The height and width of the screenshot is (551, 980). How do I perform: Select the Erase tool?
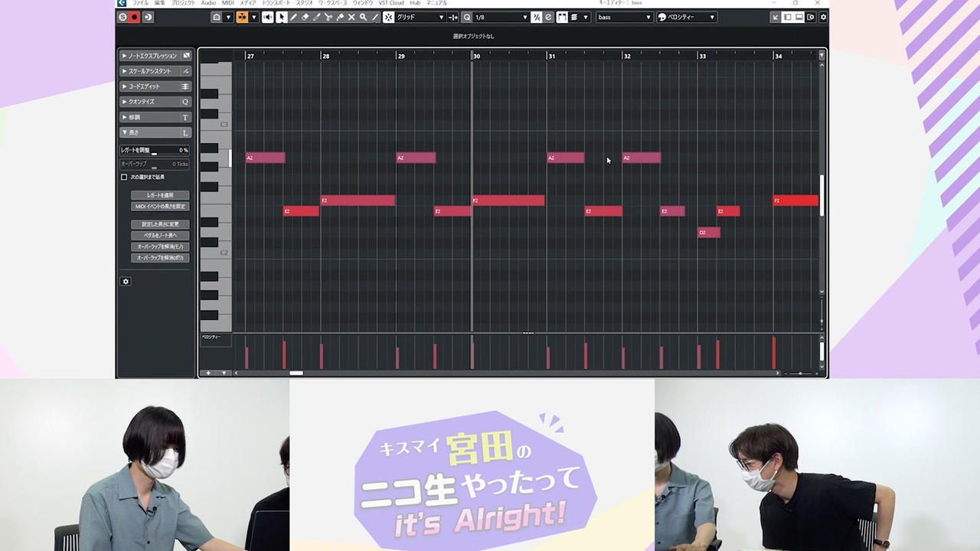(305, 17)
